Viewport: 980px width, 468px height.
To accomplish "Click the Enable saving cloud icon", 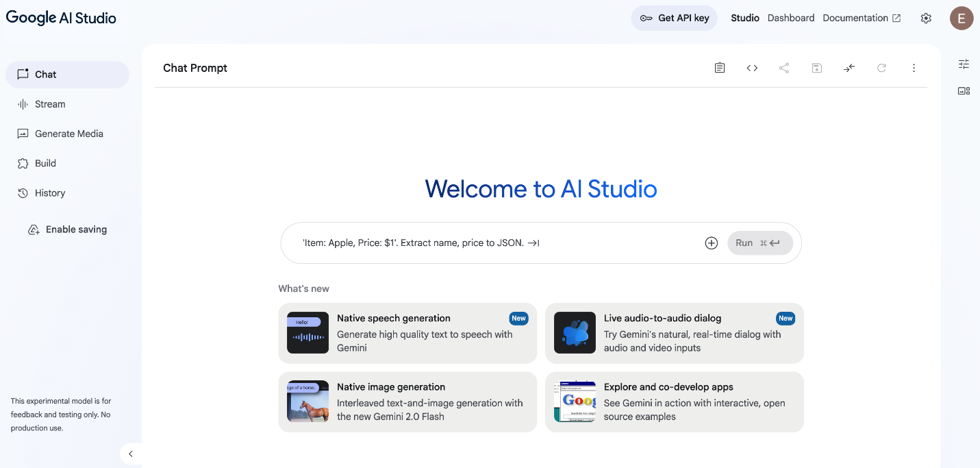I will pyautogui.click(x=34, y=230).
